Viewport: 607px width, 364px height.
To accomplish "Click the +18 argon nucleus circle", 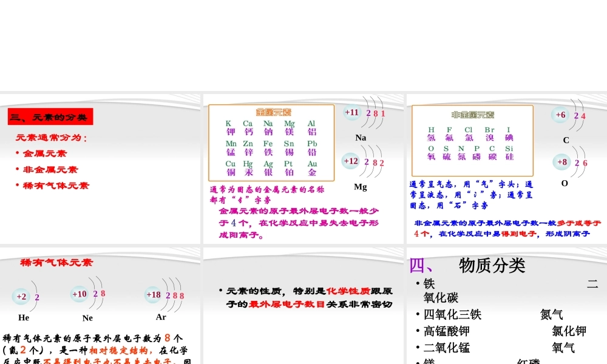I will pos(154,295).
